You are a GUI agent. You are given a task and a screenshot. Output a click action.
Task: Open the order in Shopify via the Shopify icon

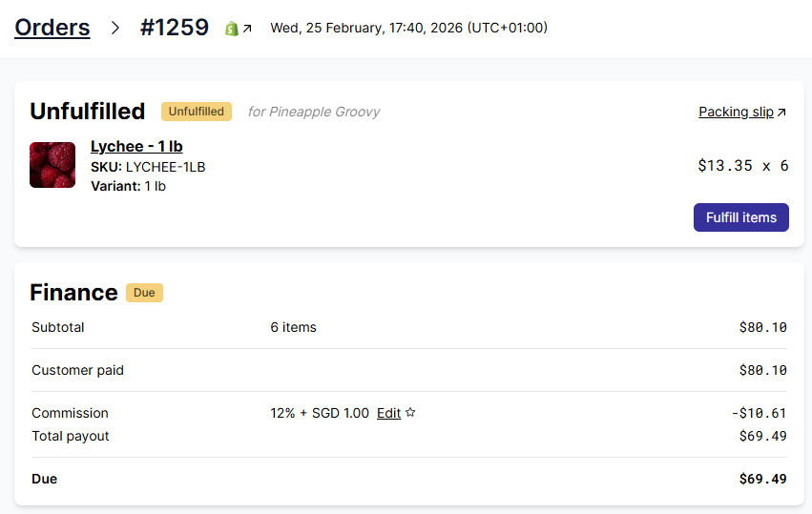pyautogui.click(x=231, y=29)
